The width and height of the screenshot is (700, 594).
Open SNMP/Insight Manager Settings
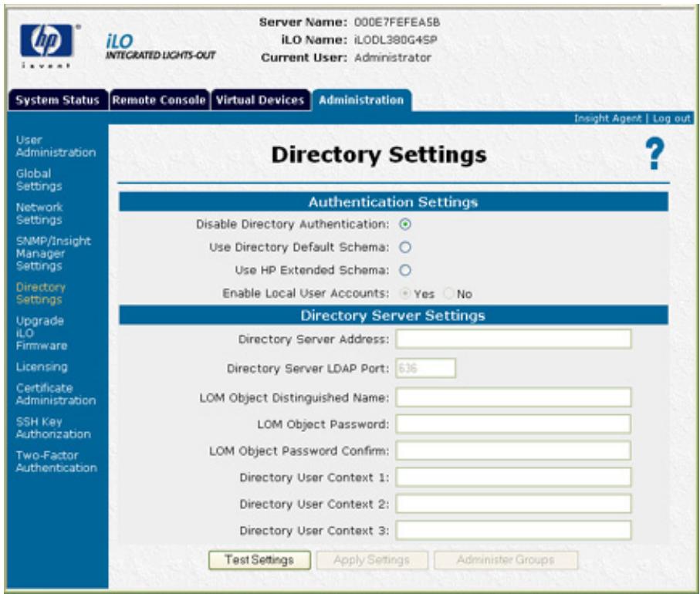click(x=53, y=254)
